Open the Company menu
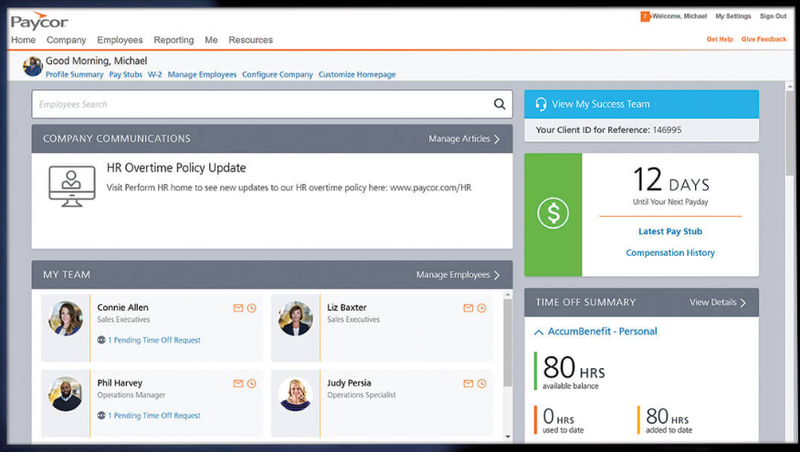The width and height of the screenshot is (800, 452). tap(66, 40)
